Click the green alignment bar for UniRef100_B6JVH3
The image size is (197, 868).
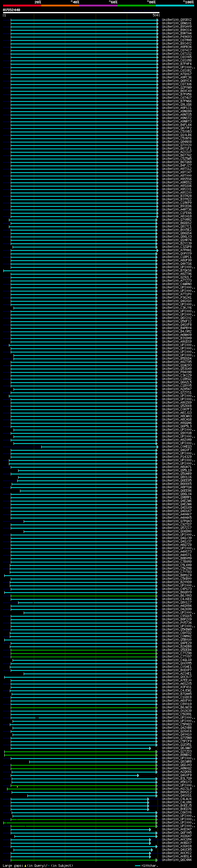point(84,596)
